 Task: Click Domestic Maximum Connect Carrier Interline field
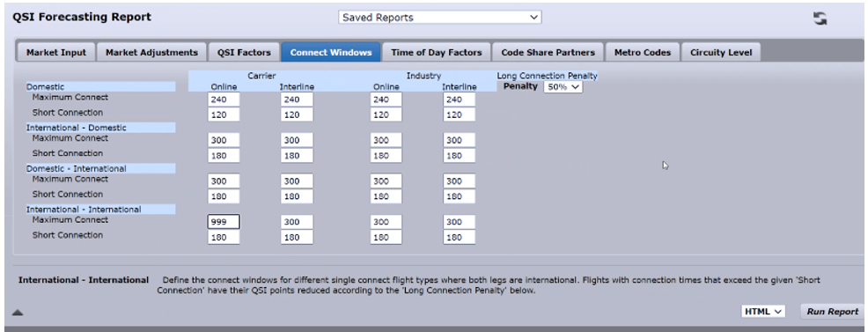pyautogui.click(x=297, y=100)
